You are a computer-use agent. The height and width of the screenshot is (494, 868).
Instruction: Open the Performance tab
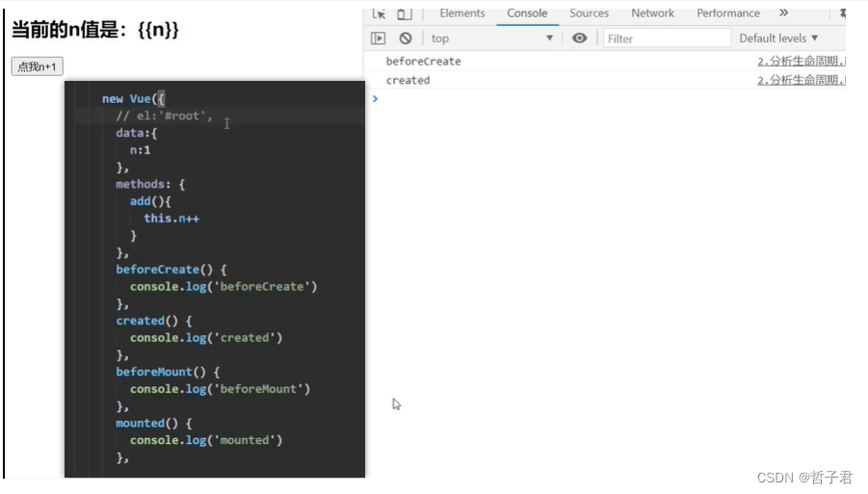point(728,13)
